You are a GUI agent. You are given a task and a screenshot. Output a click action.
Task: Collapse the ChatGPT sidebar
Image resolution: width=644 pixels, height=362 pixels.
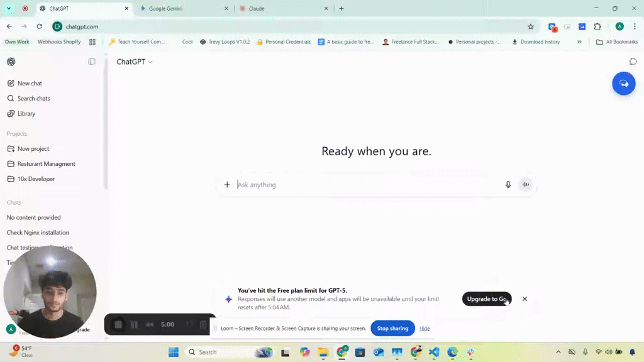coord(92,62)
